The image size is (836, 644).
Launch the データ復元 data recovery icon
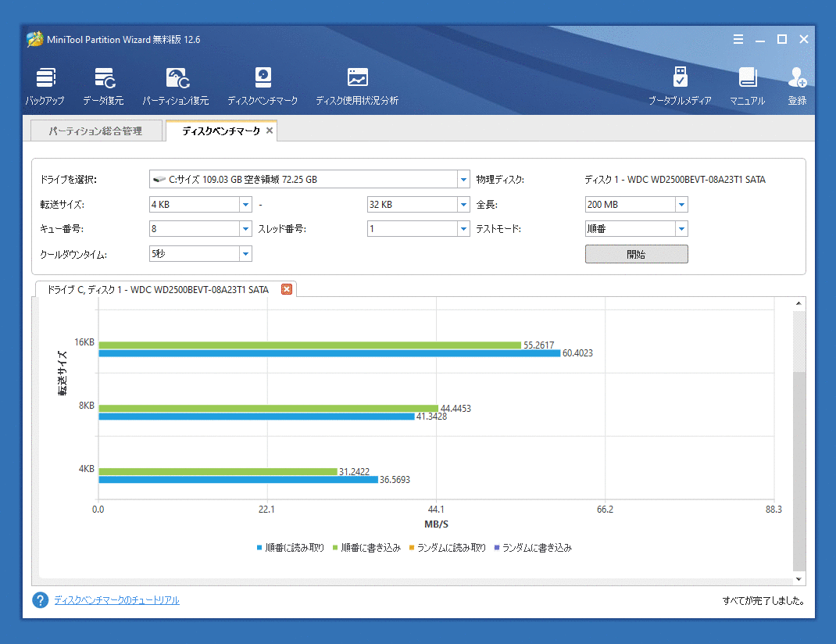point(103,86)
